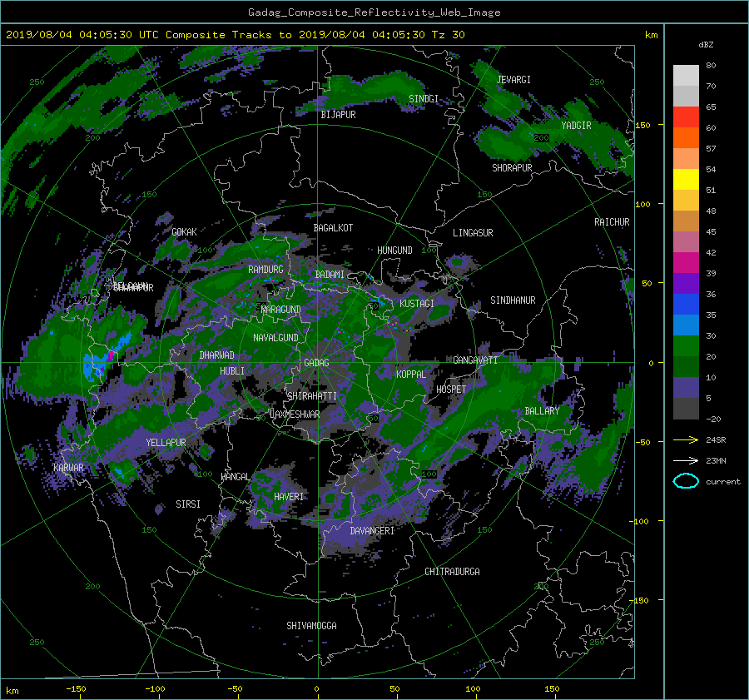Click the GADAG radar center label
This screenshot has width=749, height=700.
[x=316, y=363]
